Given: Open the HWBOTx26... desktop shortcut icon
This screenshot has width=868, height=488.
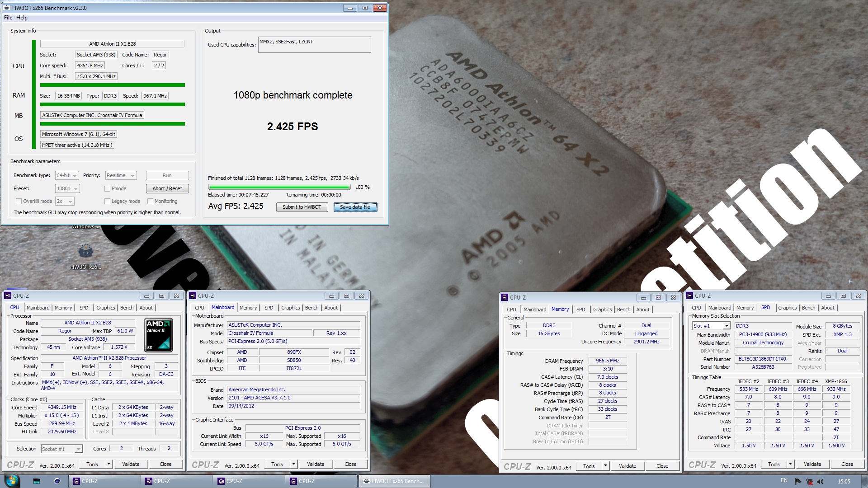Looking at the screenshot, I should click(x=85, y=256).
